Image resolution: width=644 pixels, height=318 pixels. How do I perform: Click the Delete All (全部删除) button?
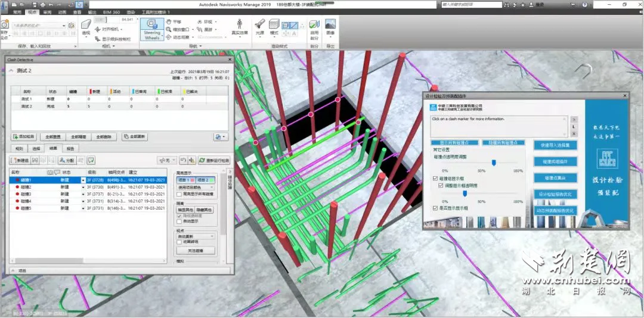(x=104, y=136)
